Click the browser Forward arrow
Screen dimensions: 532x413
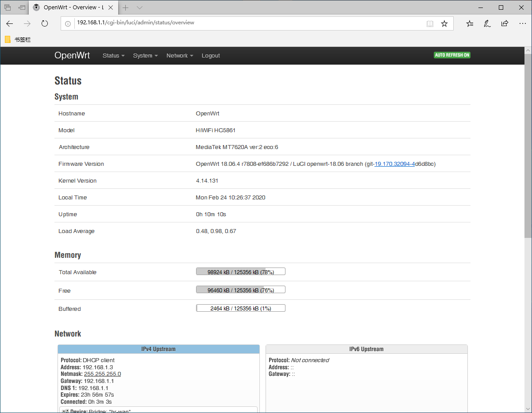click(27, 23)
